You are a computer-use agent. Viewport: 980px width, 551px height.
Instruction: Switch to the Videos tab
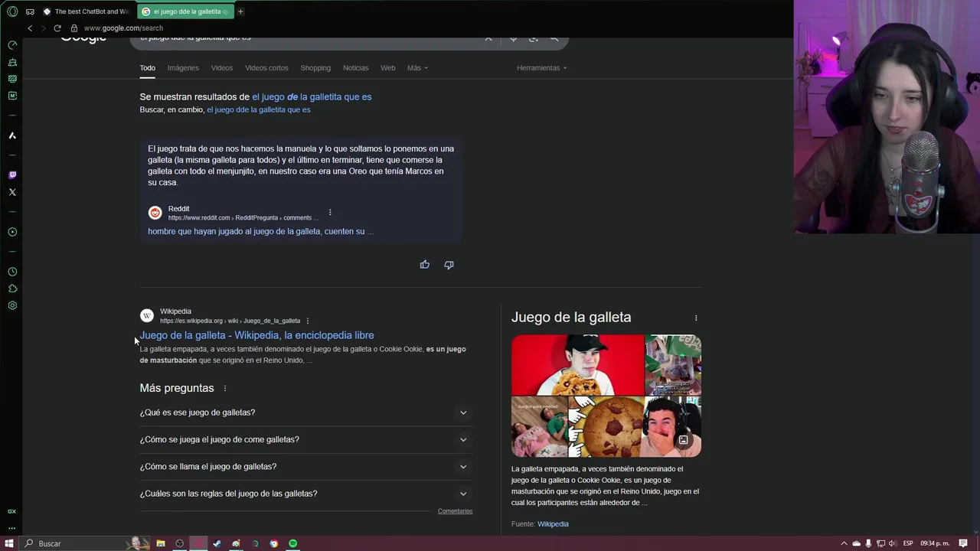click(x=222, y=68)
